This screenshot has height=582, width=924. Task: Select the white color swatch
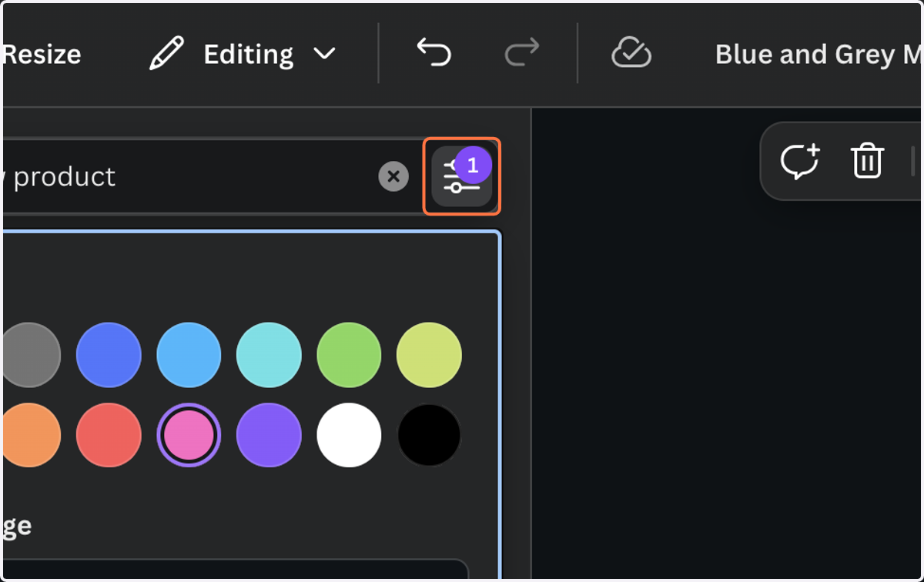pyautogui.click(x=349, y=435)
